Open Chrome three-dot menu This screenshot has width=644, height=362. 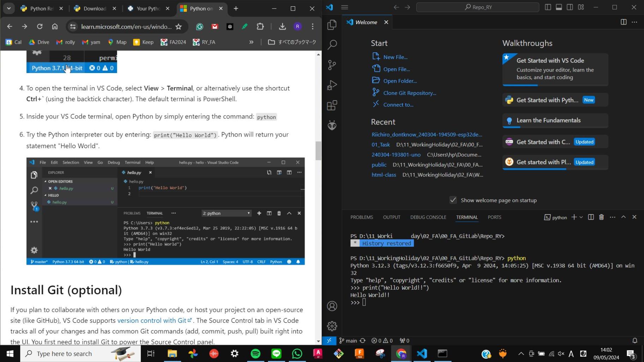312,26
